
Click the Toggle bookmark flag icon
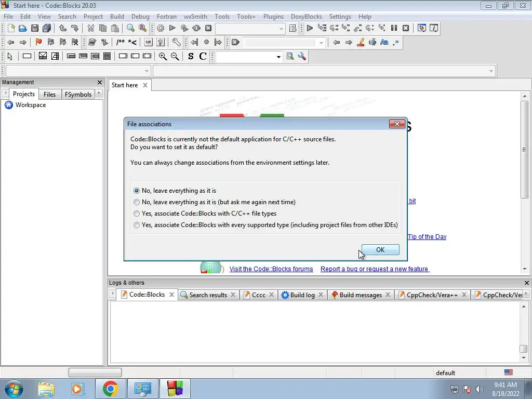pos(38,42)
